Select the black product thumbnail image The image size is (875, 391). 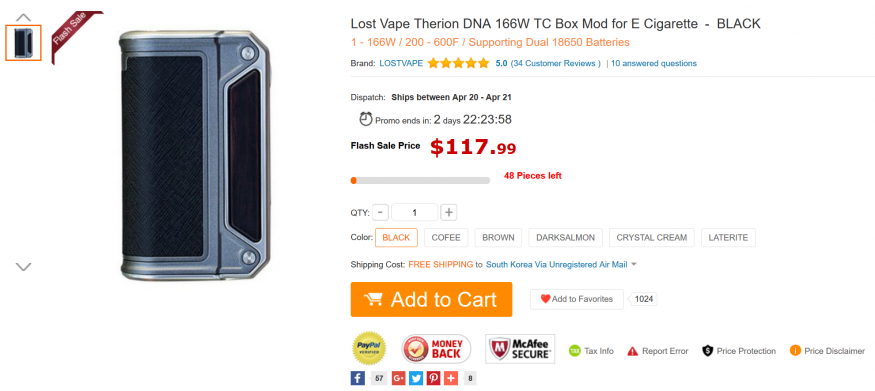pos(23,43)
